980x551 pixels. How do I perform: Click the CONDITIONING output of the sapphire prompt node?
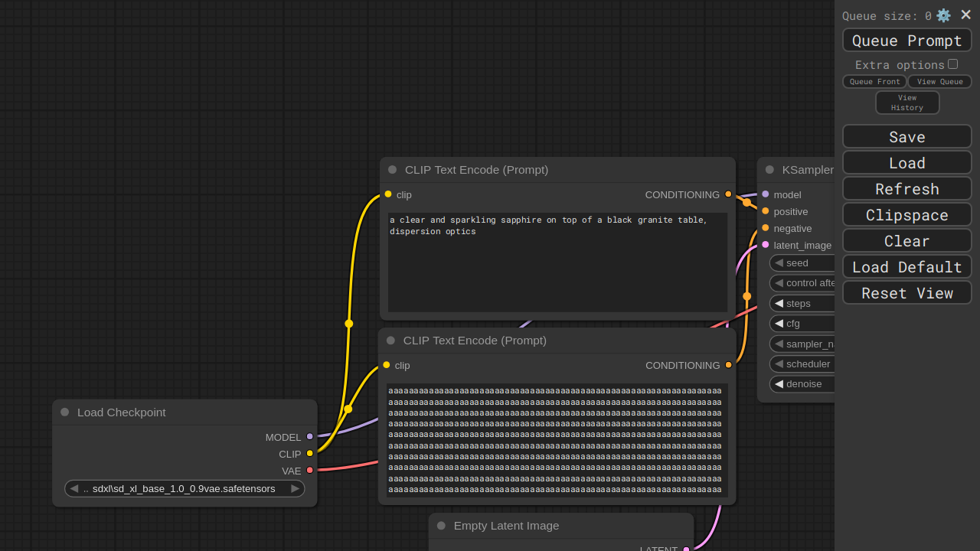click(x=728, y=194)
